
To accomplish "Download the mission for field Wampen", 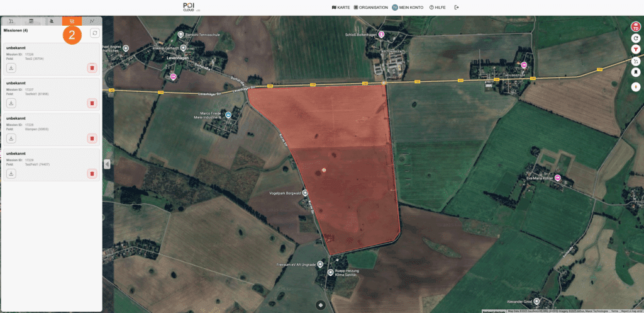I will point(11,138).
